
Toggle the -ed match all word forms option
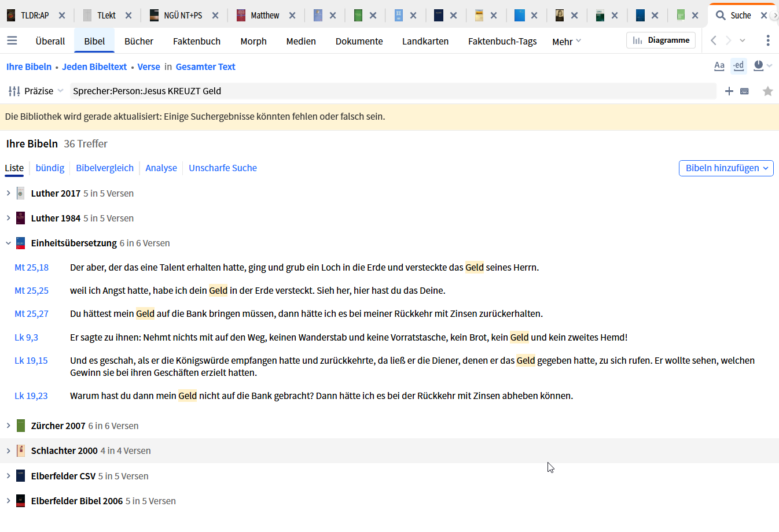[738, 66]
